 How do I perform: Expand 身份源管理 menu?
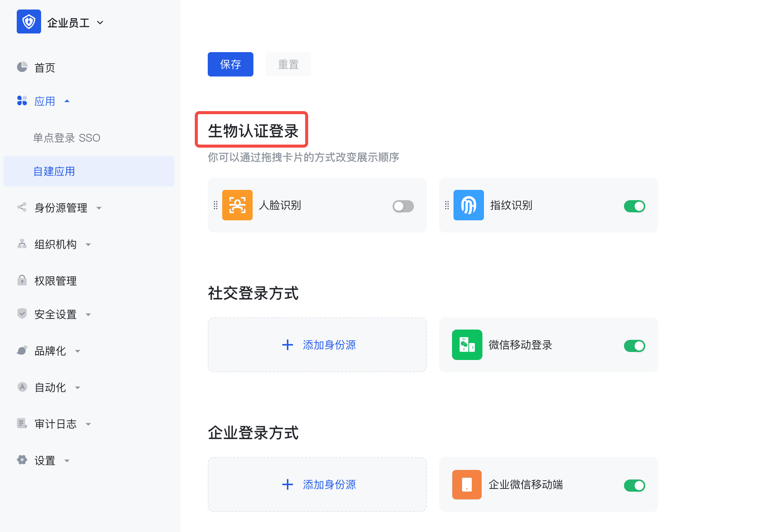coord(61,208)
